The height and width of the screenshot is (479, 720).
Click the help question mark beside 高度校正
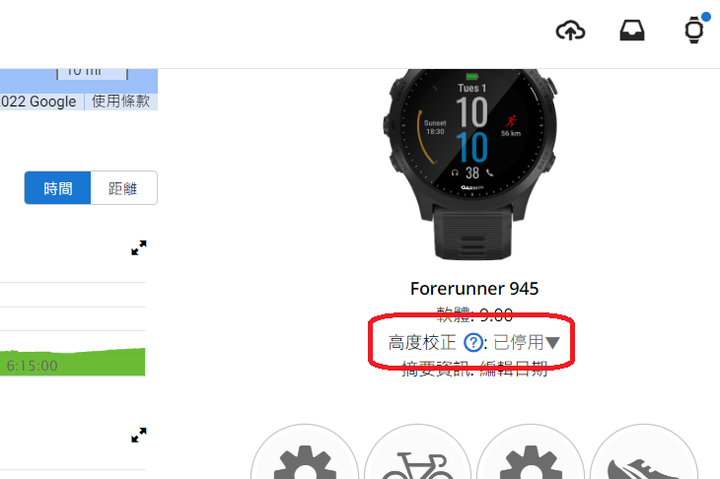coord(473,343)
